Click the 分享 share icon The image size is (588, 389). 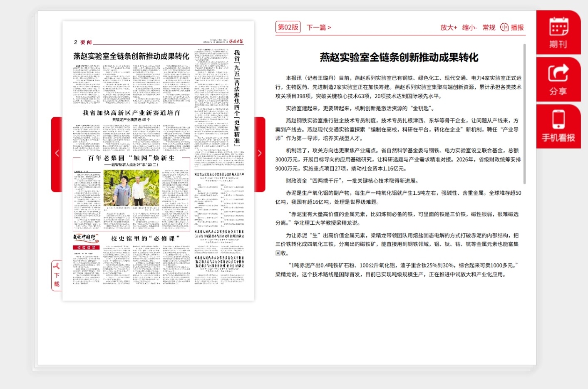tap(558, 79)
